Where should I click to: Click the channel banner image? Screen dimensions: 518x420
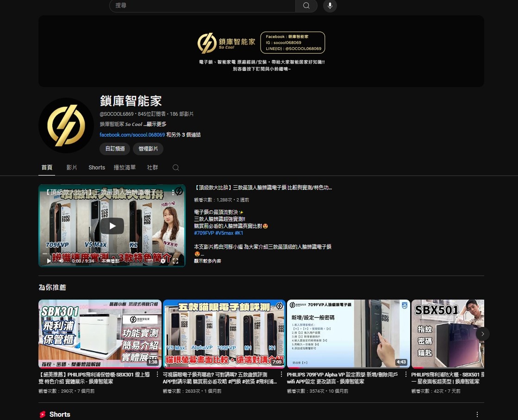point(261,51)
